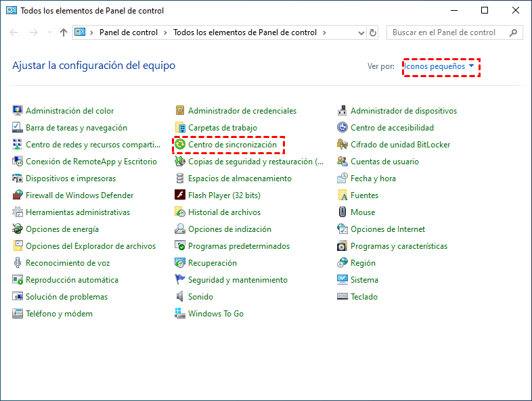
Task: Click the Control Panel icon in title bar
Action: pos(12,10)
